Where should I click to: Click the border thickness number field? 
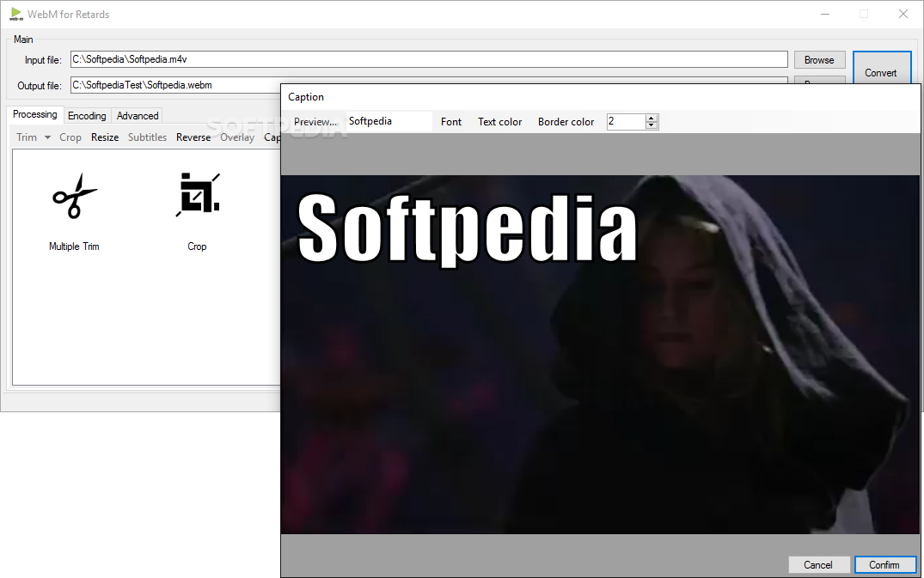(627, 121)
